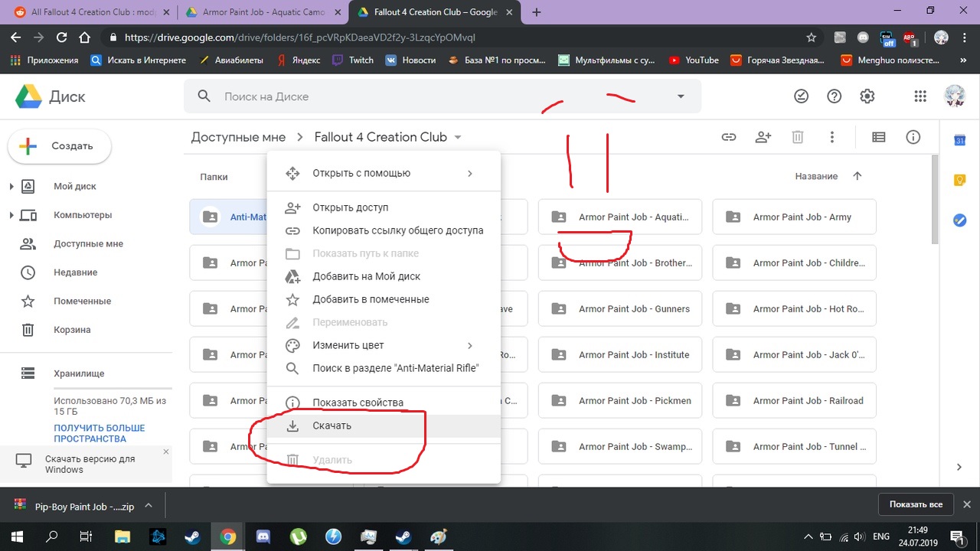
Task: Click the Создать button
Action: point(60,146)
